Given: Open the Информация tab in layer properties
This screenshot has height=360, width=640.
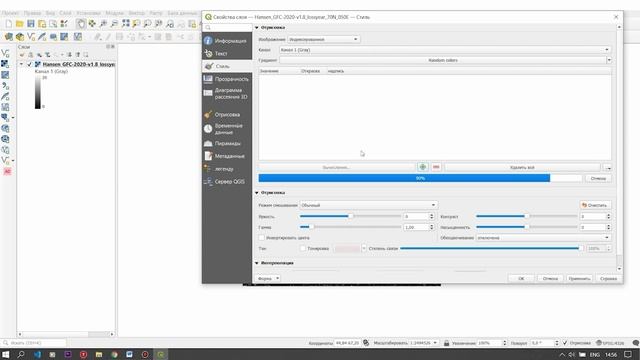Looking at the screenshot, I should [x=227, y=41].
